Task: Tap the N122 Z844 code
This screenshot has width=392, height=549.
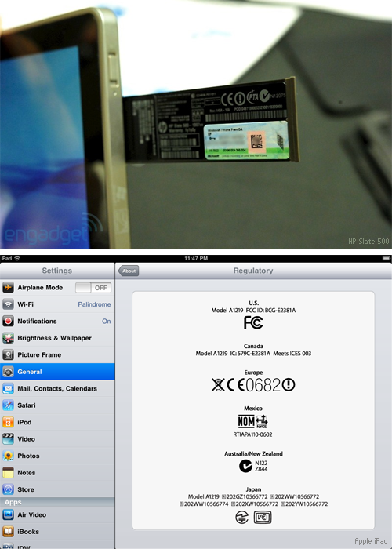Action: [x=261, y=466]
